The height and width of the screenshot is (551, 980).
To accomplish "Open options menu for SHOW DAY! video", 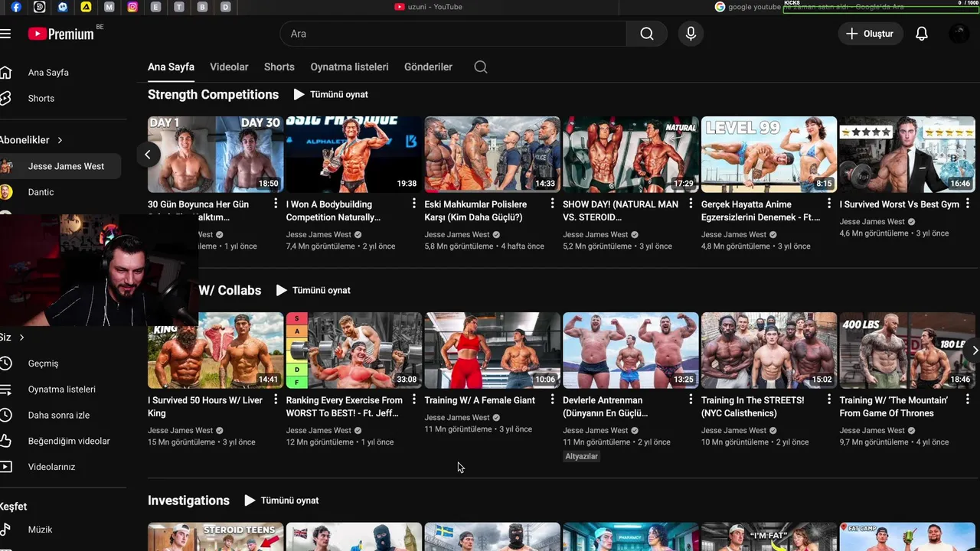I will click(691, 204).
